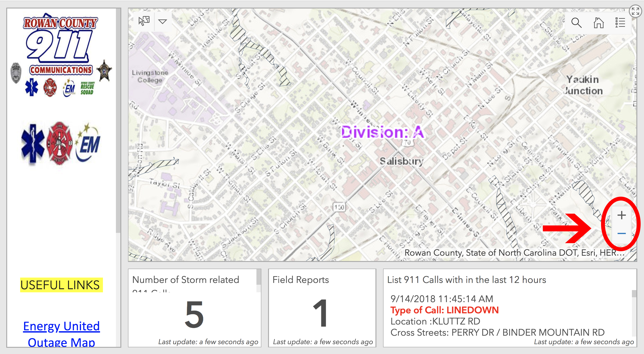Click the map selection tool icon
The height and width of the screenshot is (354, 644).
[x=144, y=21]
